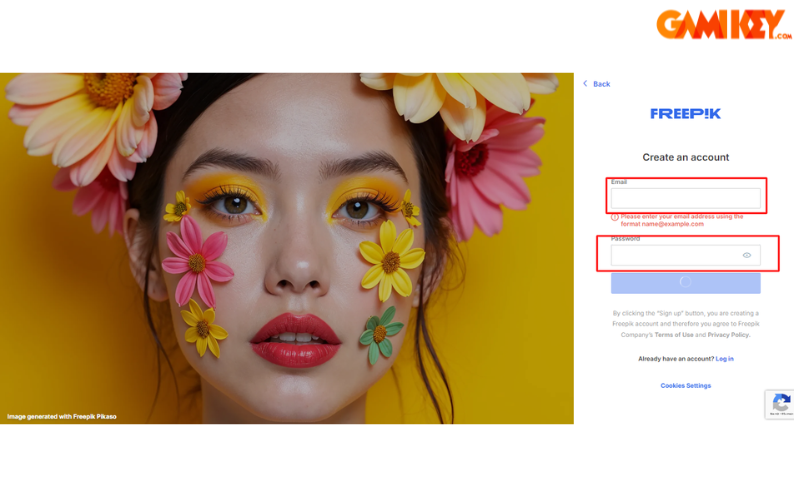800x500 pixels.
Task: Go back using the Back link
Action: point(602,84)
